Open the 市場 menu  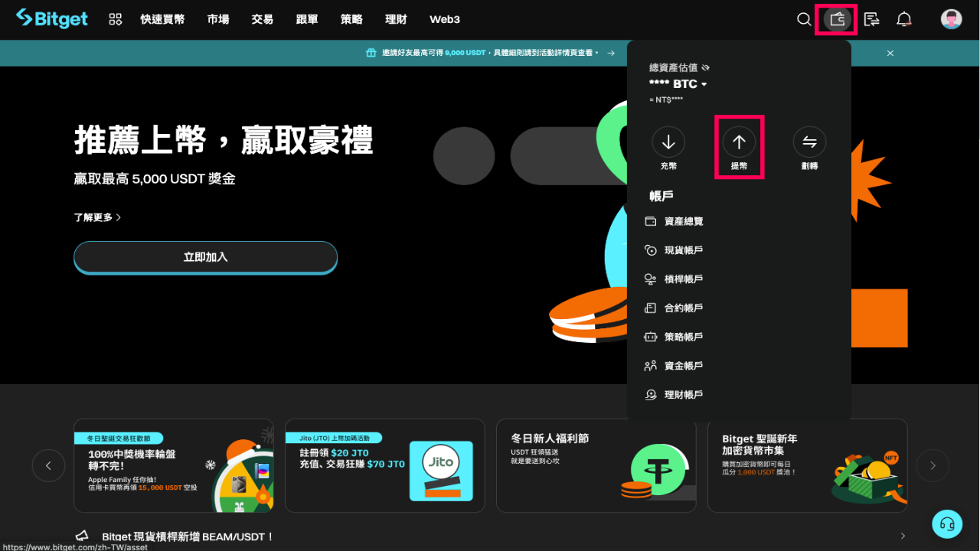[217, 19]
